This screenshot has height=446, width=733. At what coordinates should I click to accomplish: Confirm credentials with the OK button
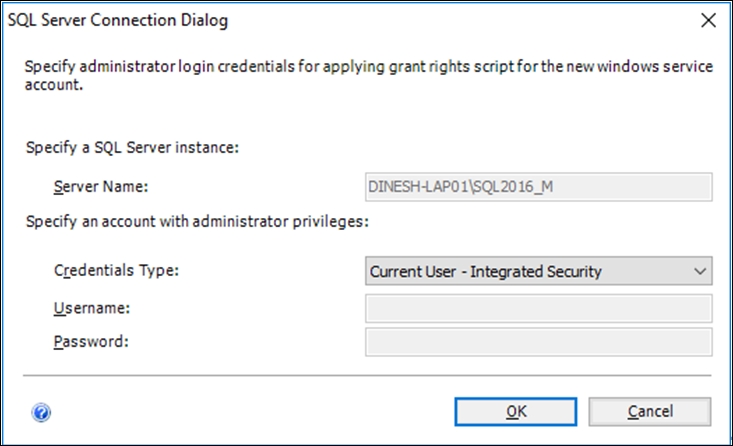pos(516,411)
